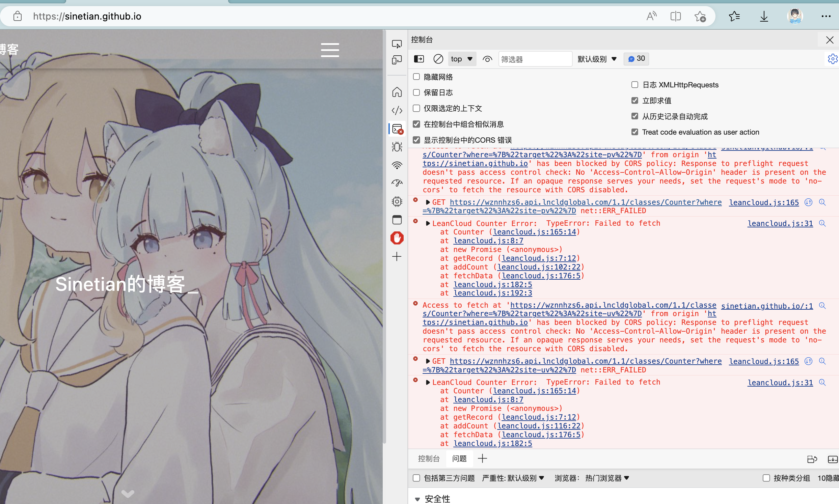Image resolution: width=839 pixels, height=504 pixels.
Task: Add this page to favorites star icon
Action: coord(700,16)
